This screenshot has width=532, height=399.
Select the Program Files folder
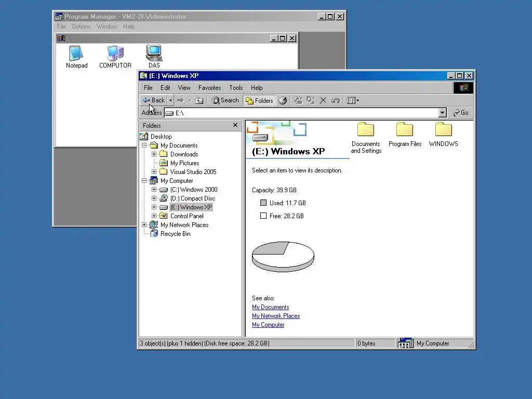[x=405, y=135]
